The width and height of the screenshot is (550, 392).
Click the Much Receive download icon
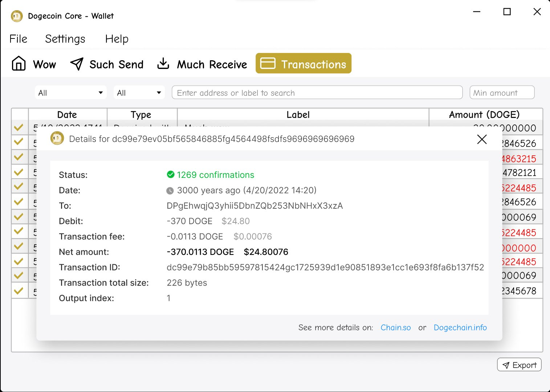pyautogui.click(x=163, y=63)
